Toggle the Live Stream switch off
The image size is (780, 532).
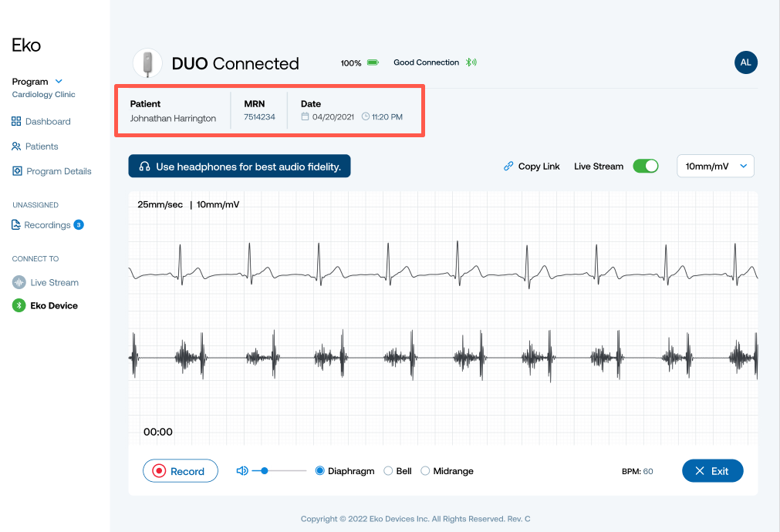tap(645, 166)
